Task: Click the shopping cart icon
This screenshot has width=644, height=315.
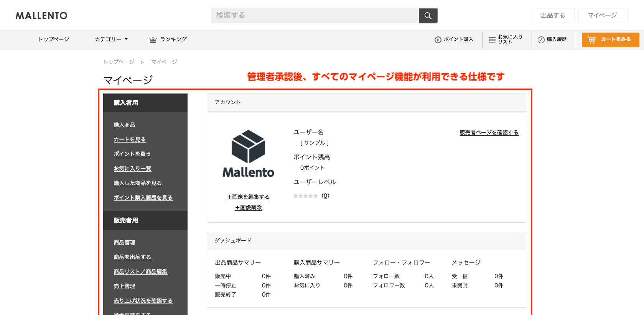Action: pyautogui.click(x=591, y=40)
